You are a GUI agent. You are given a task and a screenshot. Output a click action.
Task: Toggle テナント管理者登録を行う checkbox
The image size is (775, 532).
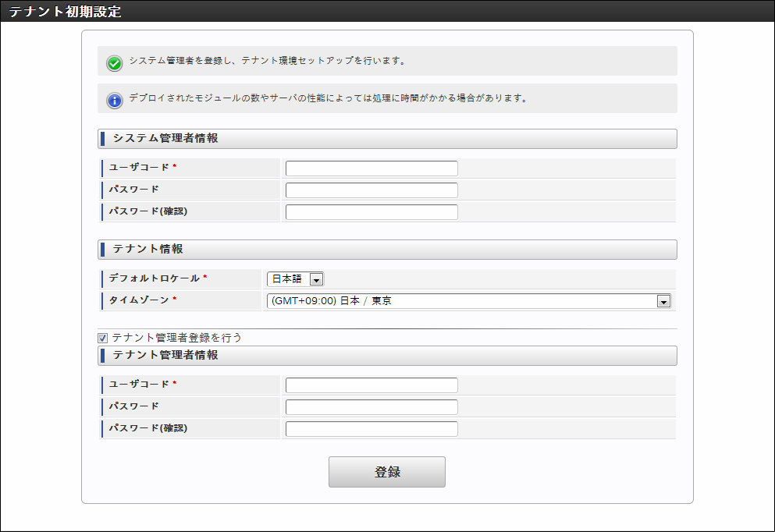[x=102, y=339]
